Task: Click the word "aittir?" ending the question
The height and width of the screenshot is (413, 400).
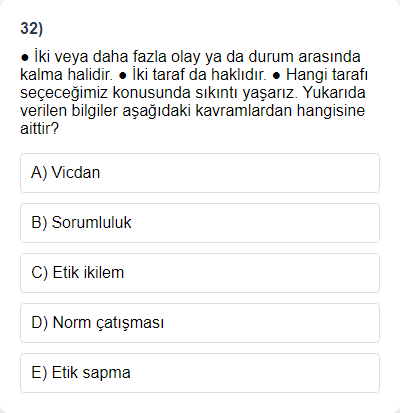Action: click(x=39, y=128)
